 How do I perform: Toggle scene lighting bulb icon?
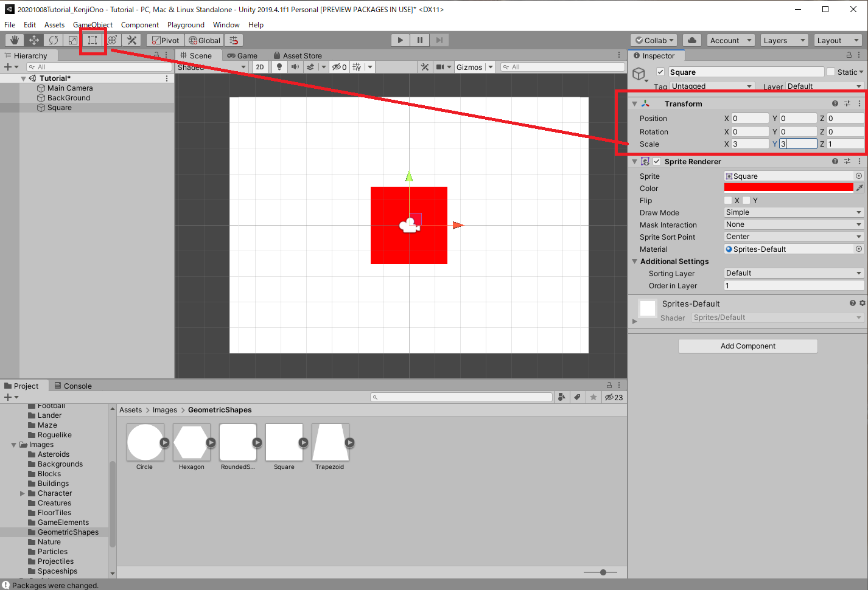279,67
